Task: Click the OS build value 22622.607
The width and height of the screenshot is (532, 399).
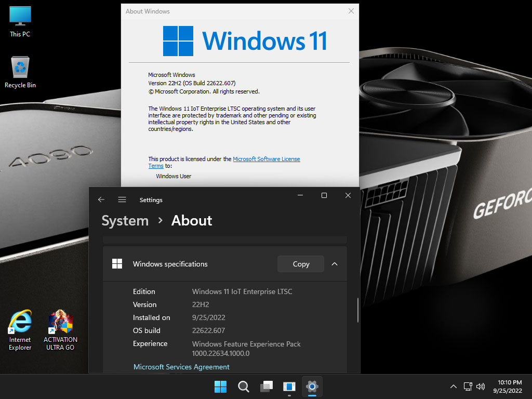Action: [208, 330]
